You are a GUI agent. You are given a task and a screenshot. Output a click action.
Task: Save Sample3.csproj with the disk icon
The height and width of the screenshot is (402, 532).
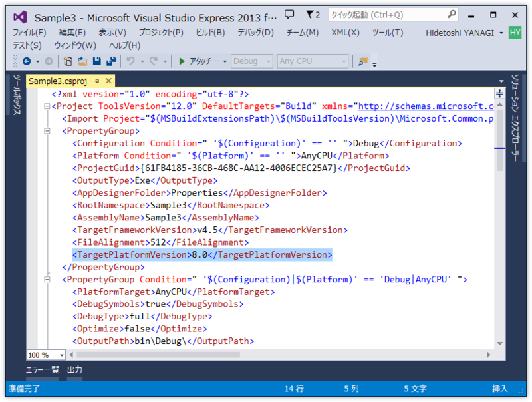click(x=97, y=61)
